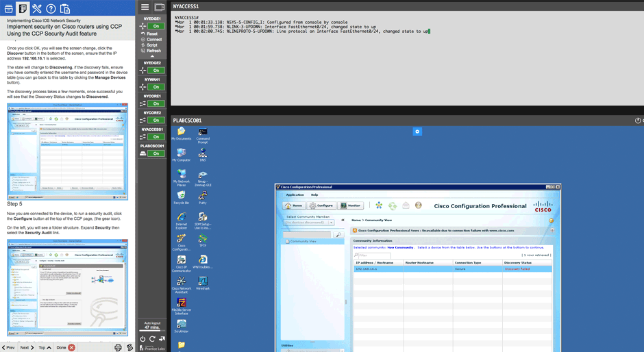Open Help menu in CCP window

pyautogui.click(x=314, y=194)
